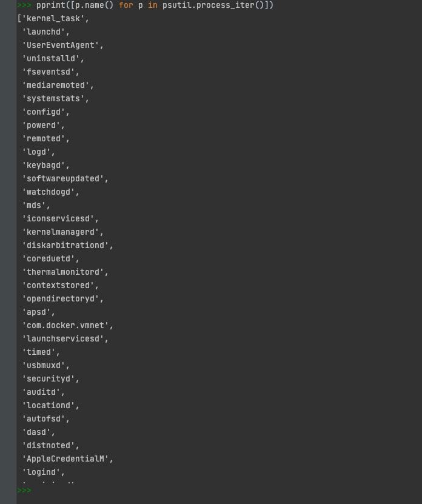Click the 'softwareupdated' entry

coord(65,179)
